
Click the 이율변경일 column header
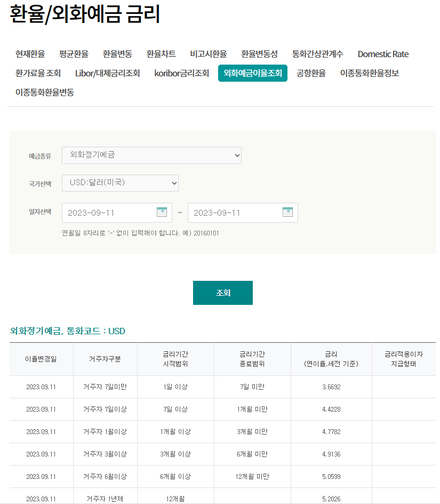41,359
